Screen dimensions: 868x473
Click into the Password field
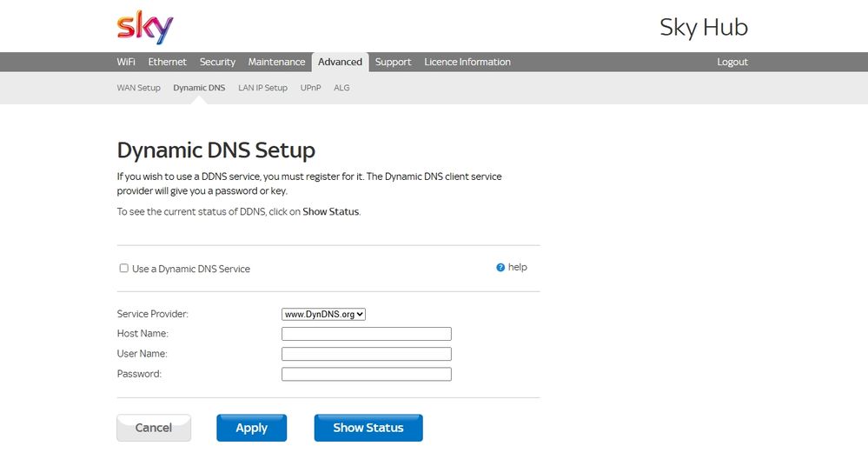pos(367,374)
